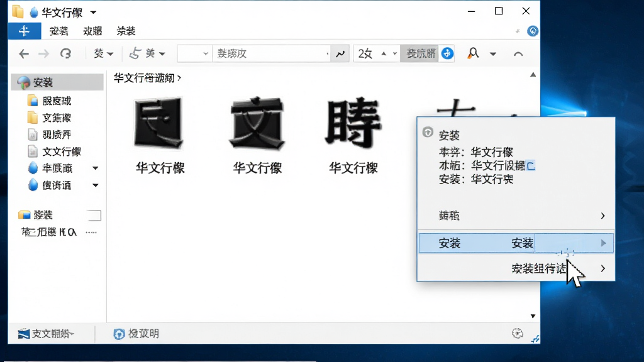
Task: Go back with the left arrow
Action: pyautogui.click(x=24, y=54)
